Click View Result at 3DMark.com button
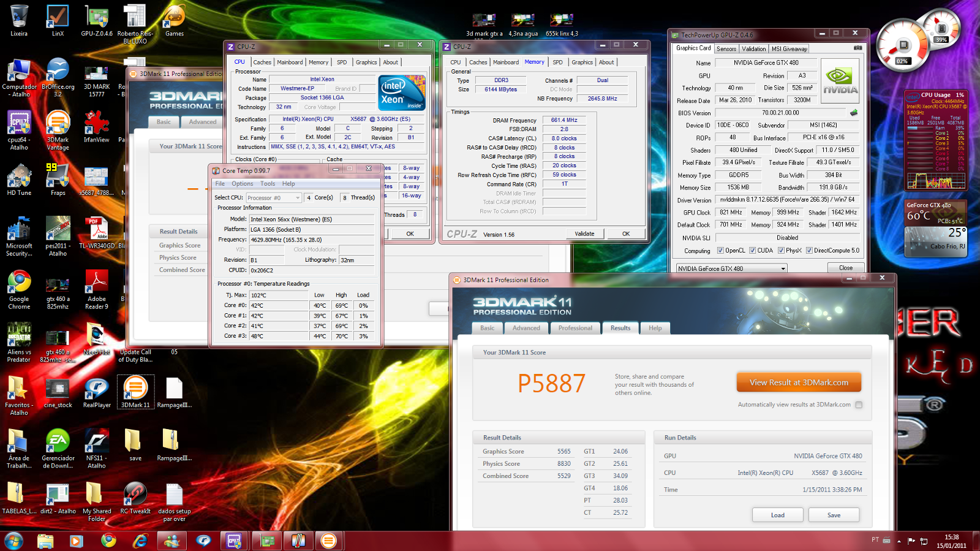Image resolution: width=980 pixels, height=551 pixels. [799, 382]
